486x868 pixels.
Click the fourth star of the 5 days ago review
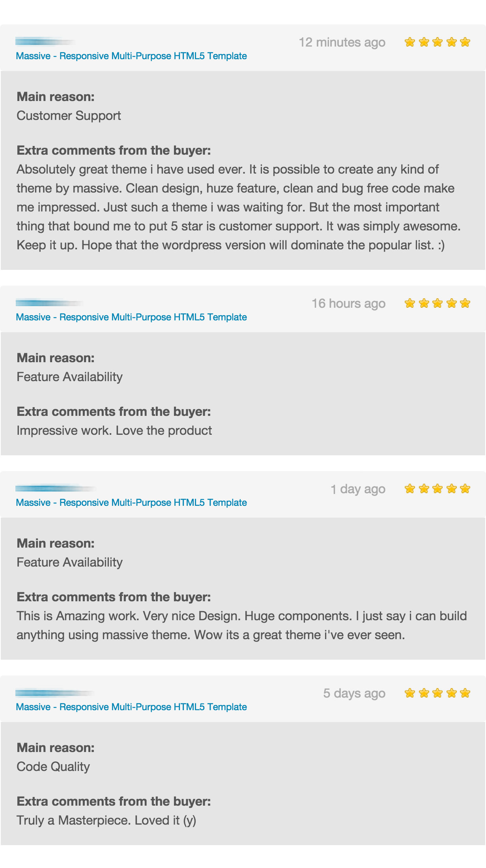coord(451,693)
